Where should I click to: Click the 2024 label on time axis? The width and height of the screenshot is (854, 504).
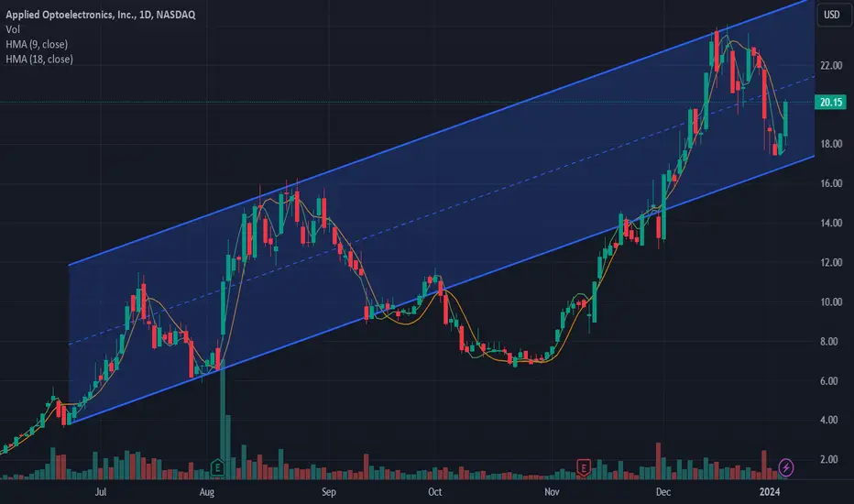pos(770,492)
